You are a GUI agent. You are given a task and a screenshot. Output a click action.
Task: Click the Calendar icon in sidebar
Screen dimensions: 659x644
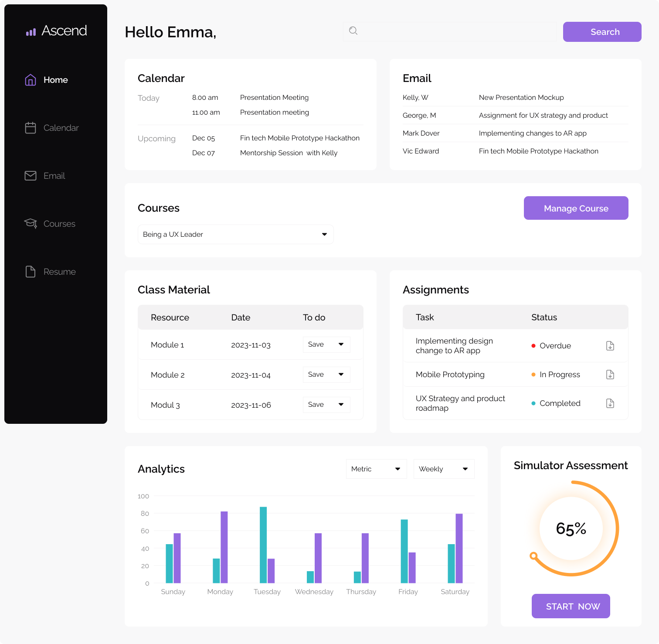tap(31, 128)
